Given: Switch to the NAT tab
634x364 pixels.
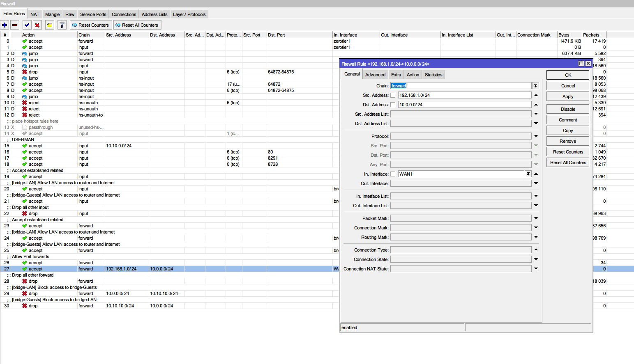Looking at the screenshot, I should click(x=35, y=14).
